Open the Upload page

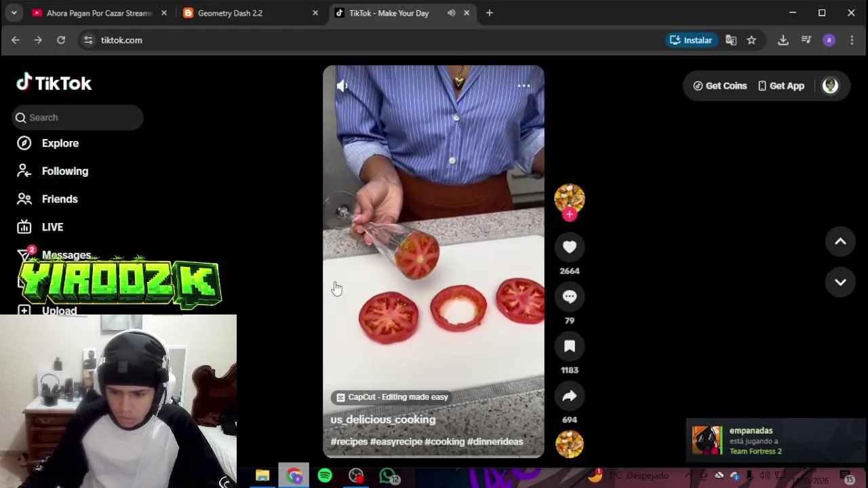coord(47,310)
